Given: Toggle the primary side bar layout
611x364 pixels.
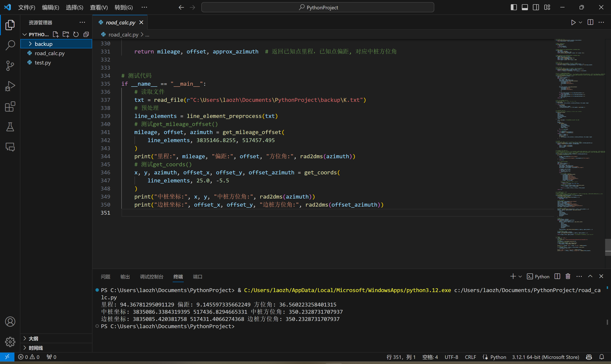Looking at the screenshot, I should point(514,7).
